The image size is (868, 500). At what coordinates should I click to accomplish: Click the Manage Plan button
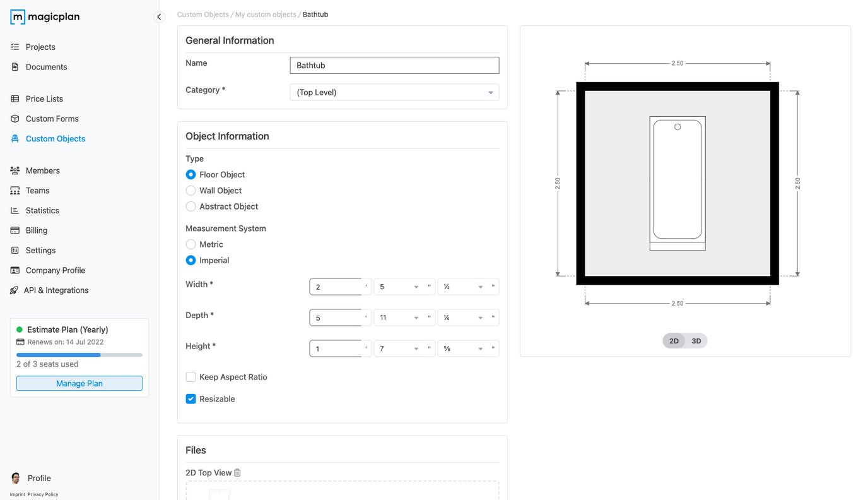coord(79,383)
